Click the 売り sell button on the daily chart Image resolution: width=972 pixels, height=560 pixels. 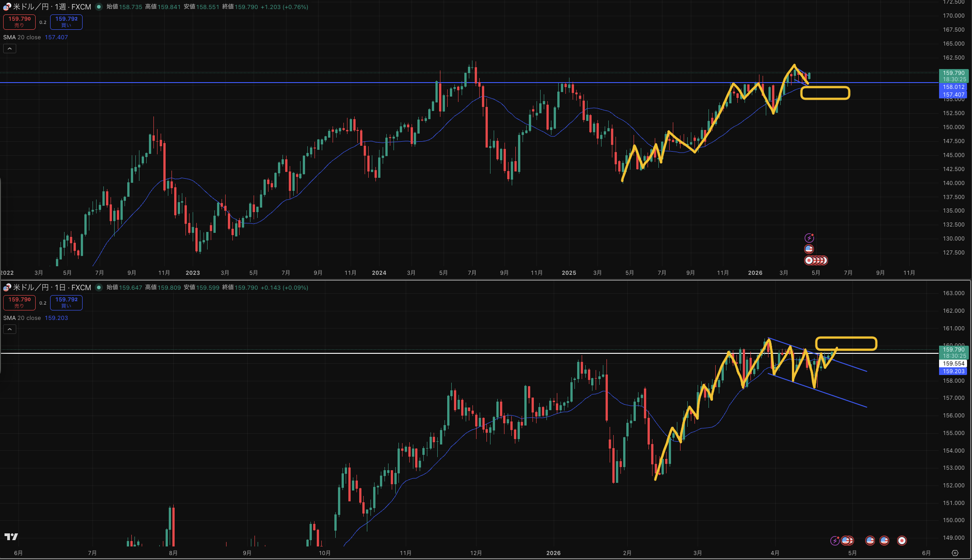19,302
